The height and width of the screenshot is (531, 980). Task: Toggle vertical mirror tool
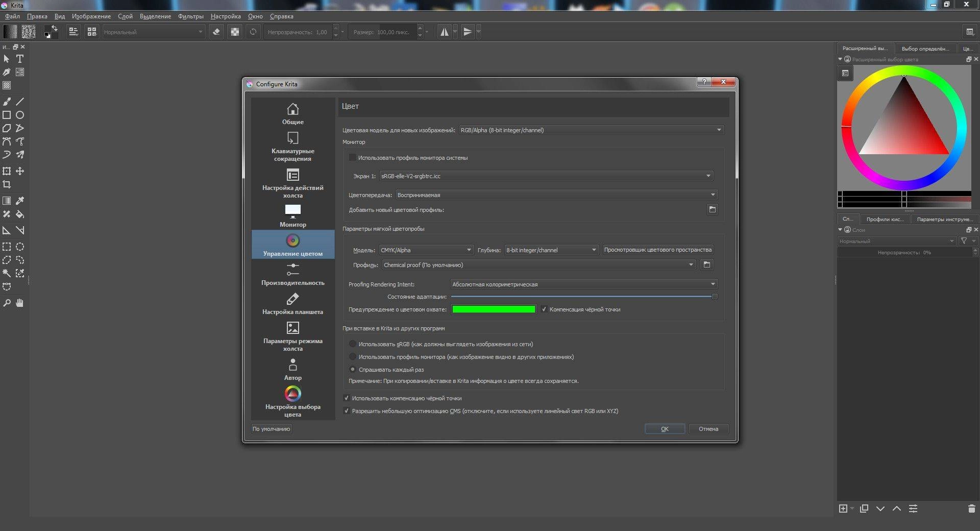[x=468, y=32]
